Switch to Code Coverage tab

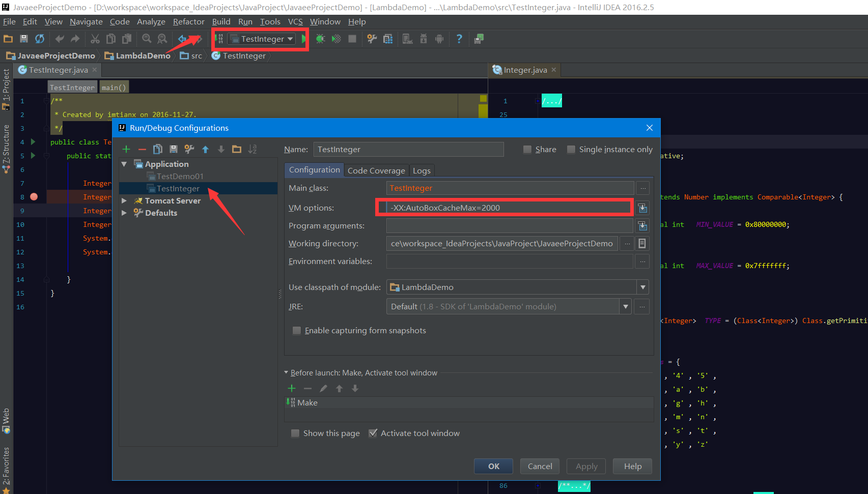pyautogui.click(x=376, y=170)
